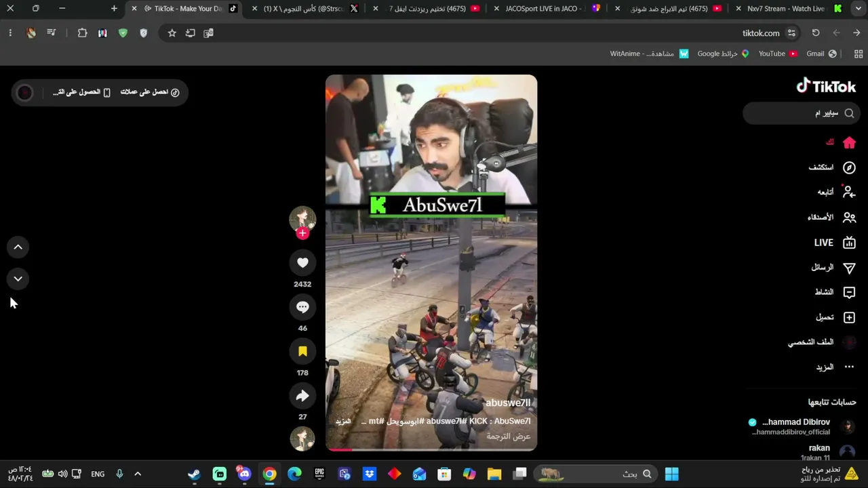This screenshot has width=868, height=488.
Task: Open the Gmail bookmark
Action: click(x=821, y=54)
